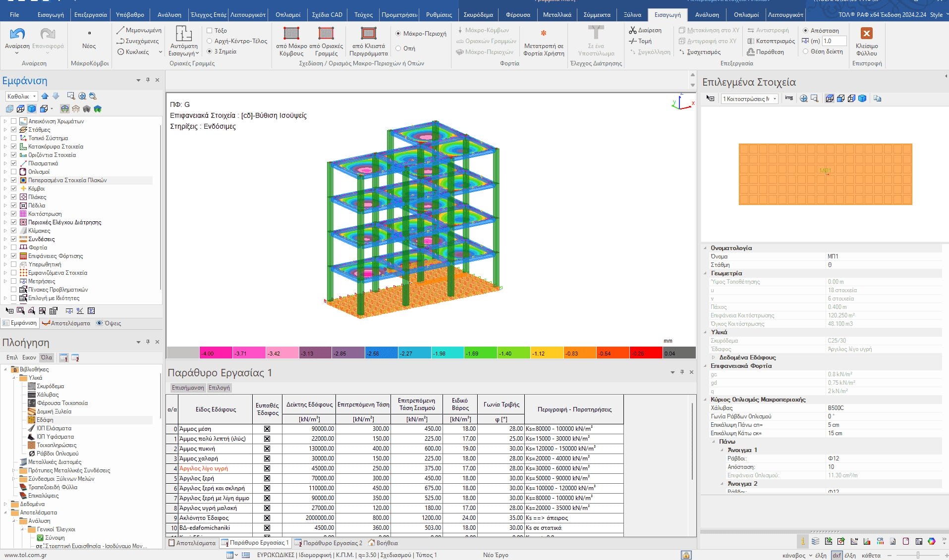Click the Κλείσιμο Φύλλου red X icon
Screen dimensions: 949x560
(866, 34)
